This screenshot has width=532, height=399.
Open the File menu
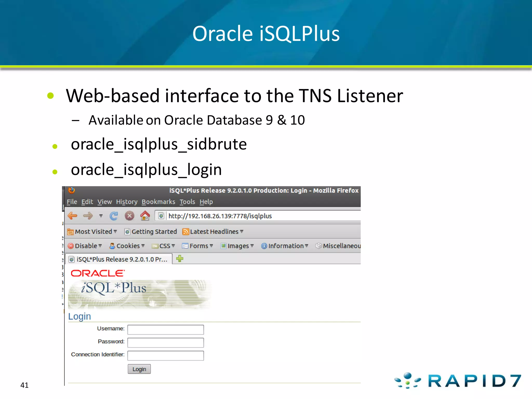(72, 202)
